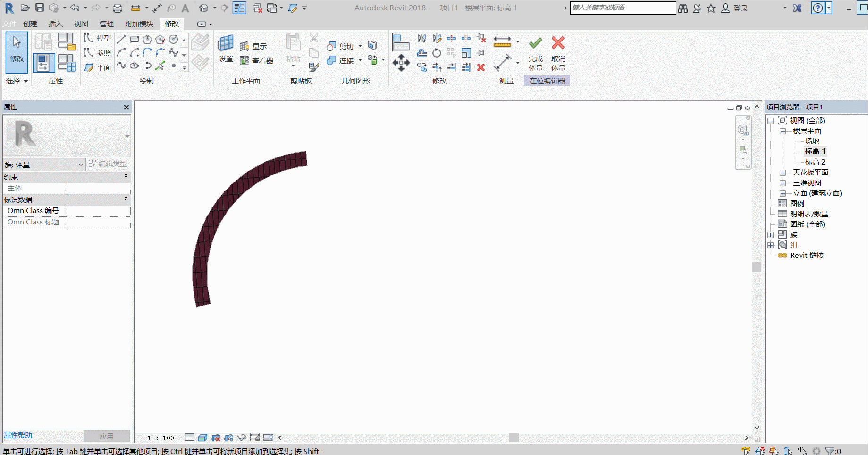Select the Rotate tool icon
Screen dimensions: 868x455
(437, 53)
